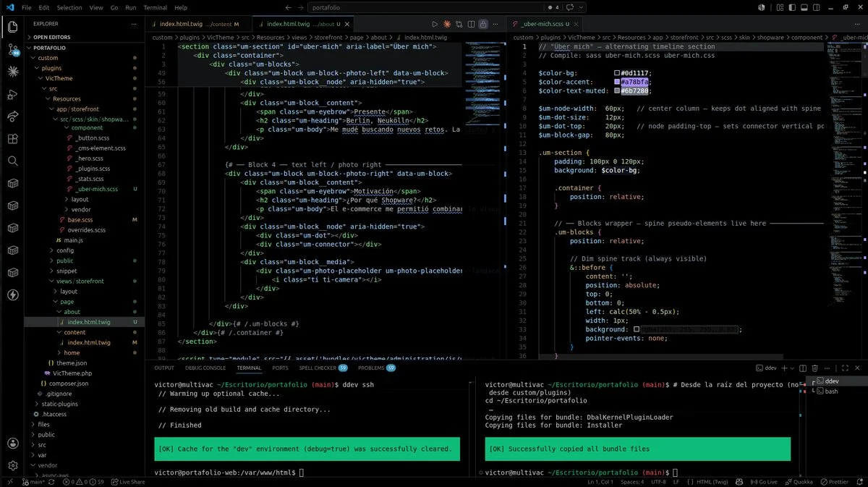Open the new terminal launch profile dropdown
The width and height of the screenshot is (868, 487).
pos(791,368)
